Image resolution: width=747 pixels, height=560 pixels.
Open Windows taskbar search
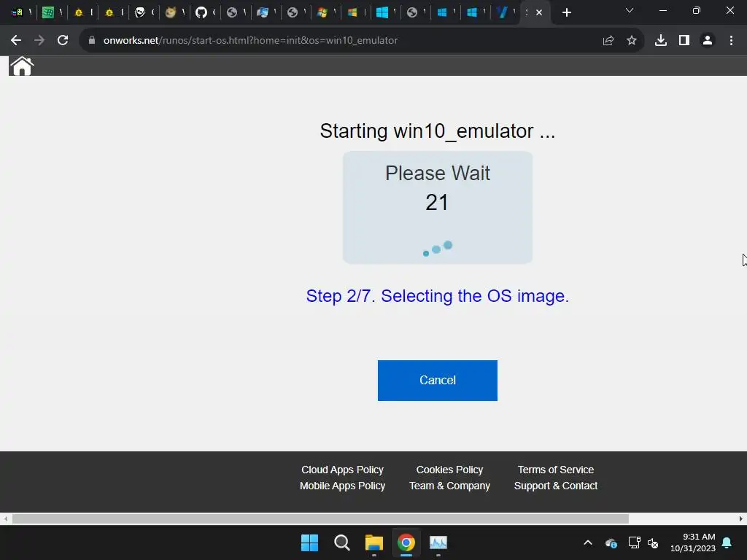coord(341,542)
